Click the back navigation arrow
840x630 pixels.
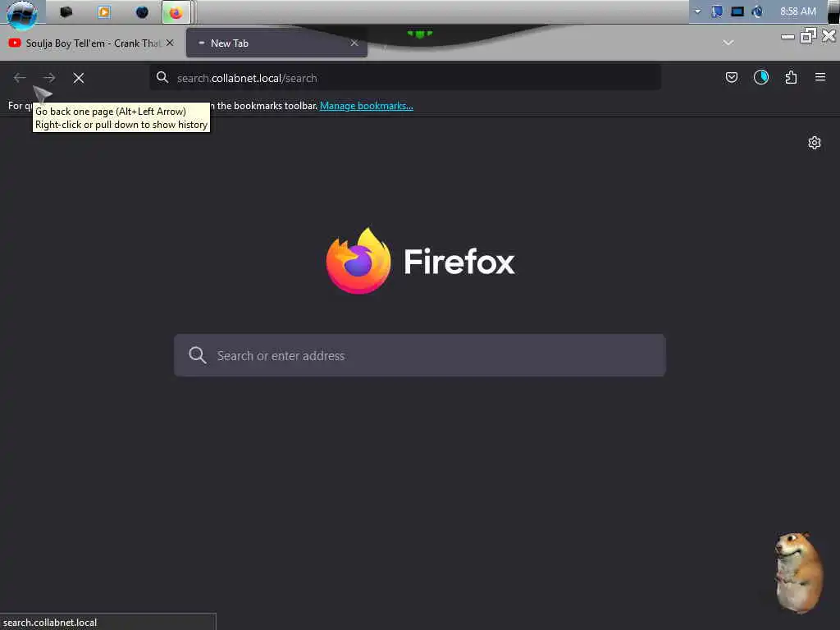[20, 78]
